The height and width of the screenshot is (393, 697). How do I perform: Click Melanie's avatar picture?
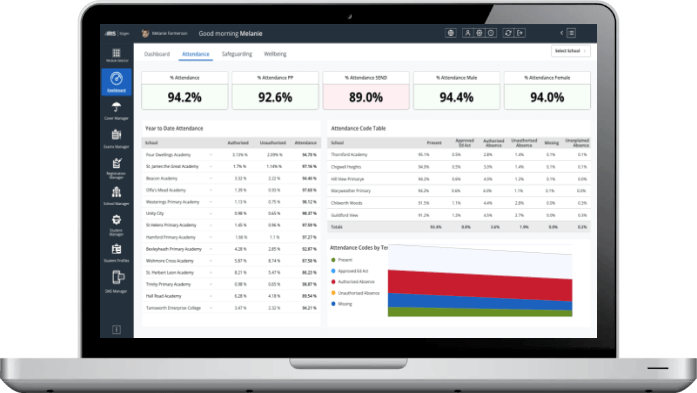(x=145, y=33)
